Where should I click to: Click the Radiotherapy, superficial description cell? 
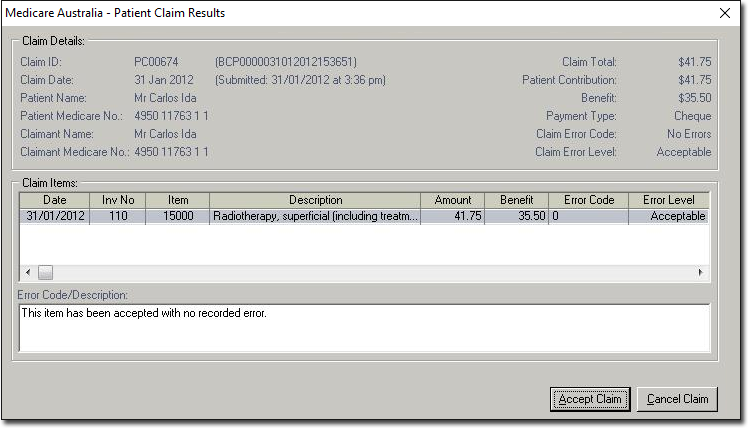[315, 216]
